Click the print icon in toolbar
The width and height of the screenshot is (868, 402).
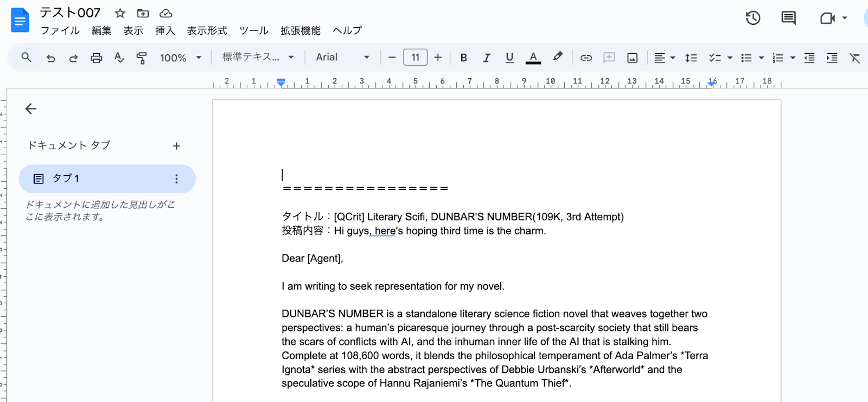pos(96,58)
